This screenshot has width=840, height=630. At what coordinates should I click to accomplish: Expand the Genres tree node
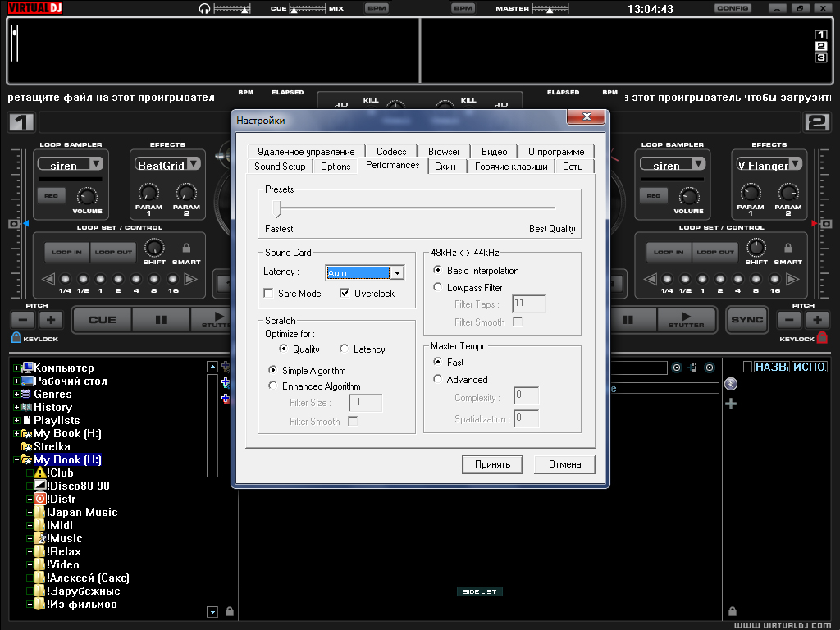(x=16, y=394)
